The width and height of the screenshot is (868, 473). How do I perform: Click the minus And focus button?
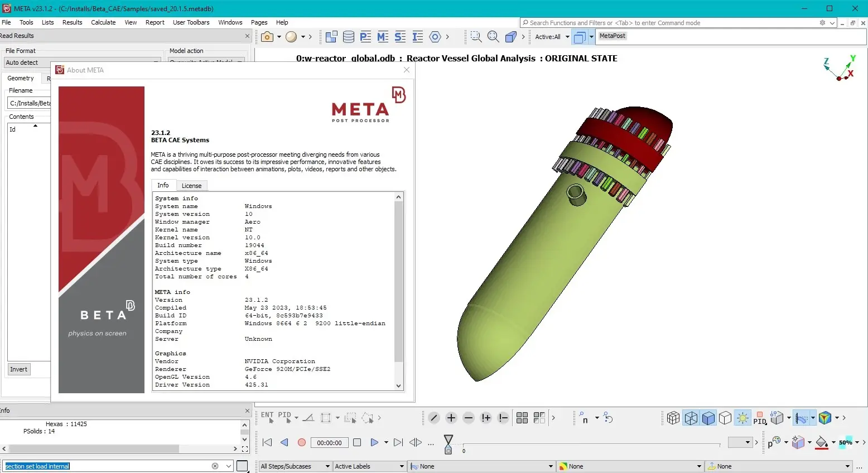(469, 418)
